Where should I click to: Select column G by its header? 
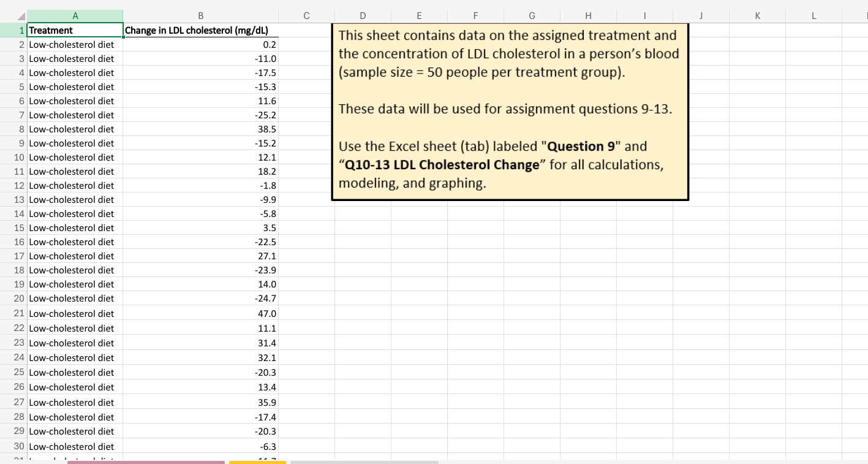(532, 16)
